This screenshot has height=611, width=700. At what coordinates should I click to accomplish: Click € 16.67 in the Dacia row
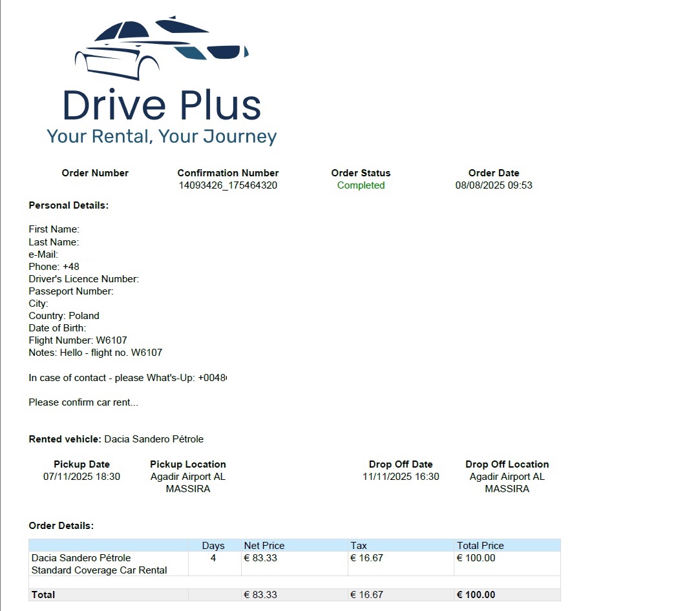point(367,559)
